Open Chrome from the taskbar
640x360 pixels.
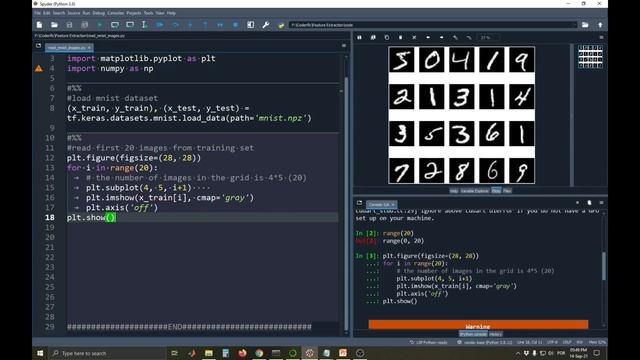tap(259, 353)
